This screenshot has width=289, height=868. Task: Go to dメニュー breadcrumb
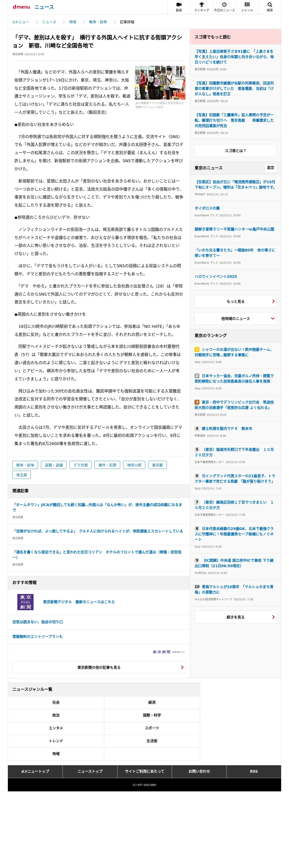[x=20, y=22]
